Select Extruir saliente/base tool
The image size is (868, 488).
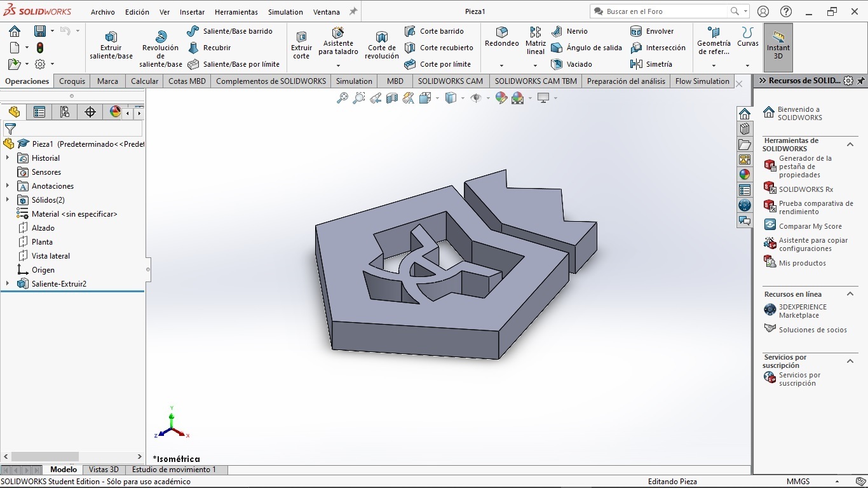(x=111, y=46)
